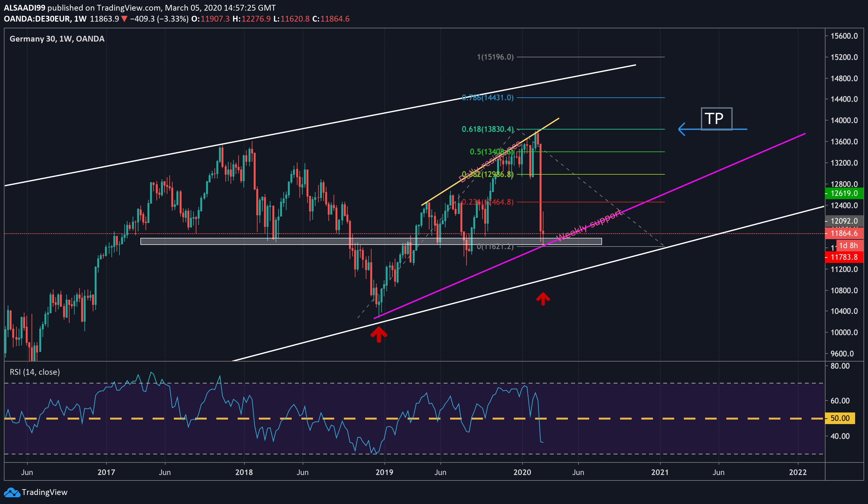Click the 60.00 RSI axis label

tap(840, 401)
